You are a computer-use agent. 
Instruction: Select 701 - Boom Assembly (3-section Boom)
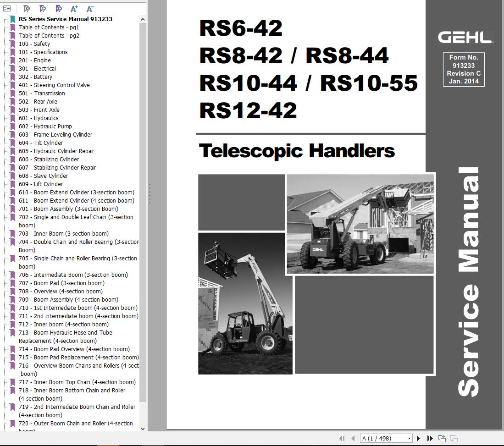click(x=68, y=209)
